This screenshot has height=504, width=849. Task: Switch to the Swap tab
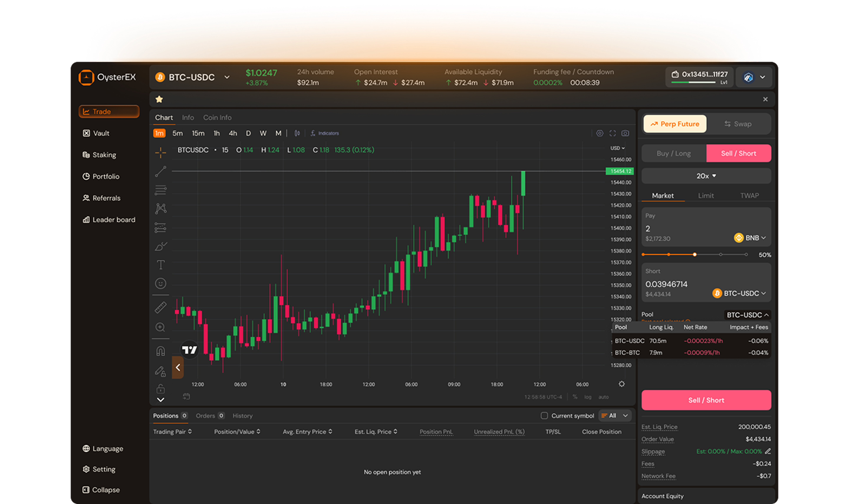(738, 124)
